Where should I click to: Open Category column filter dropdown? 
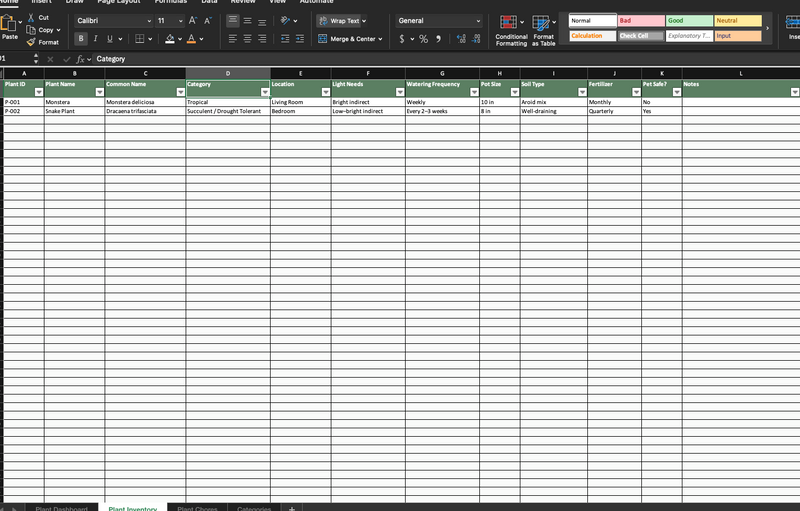point(265,92)
